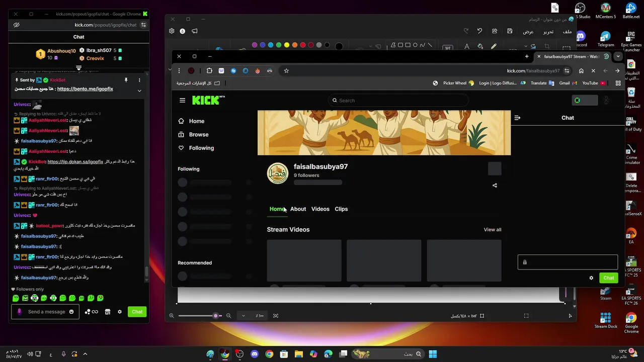The image size is (644, 362).
Task: Stop loading page with X button
Action: point(593,71)
